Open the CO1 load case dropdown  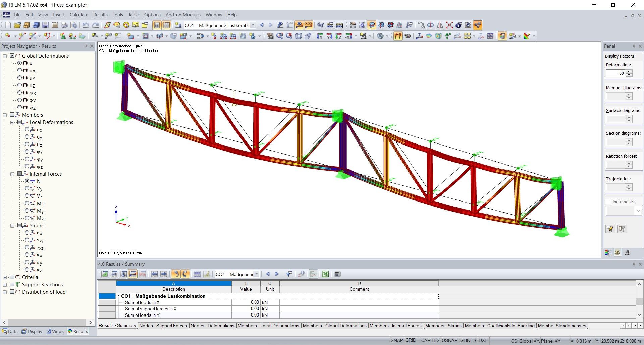[x=253, y=25]
